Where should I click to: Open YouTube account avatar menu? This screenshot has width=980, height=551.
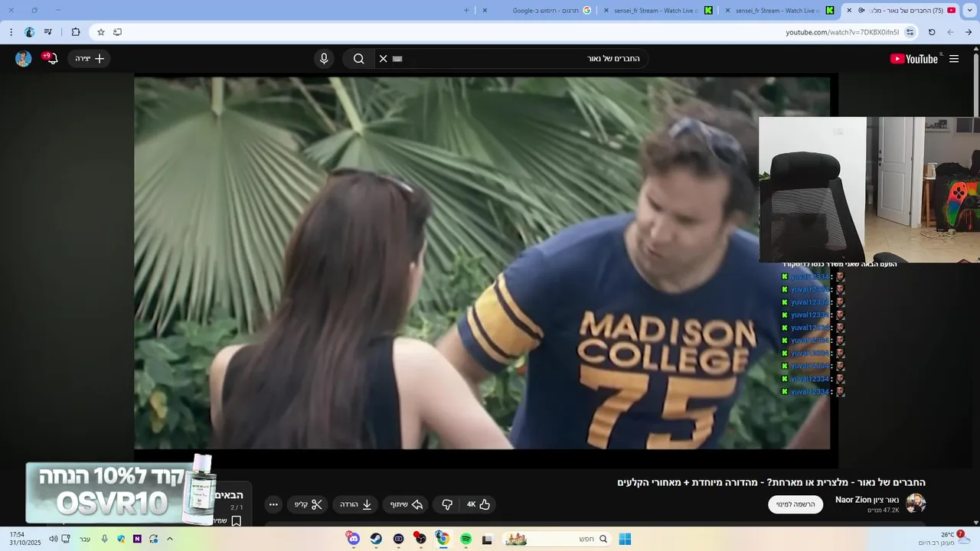pyautogui.click(x=24, y=59)
